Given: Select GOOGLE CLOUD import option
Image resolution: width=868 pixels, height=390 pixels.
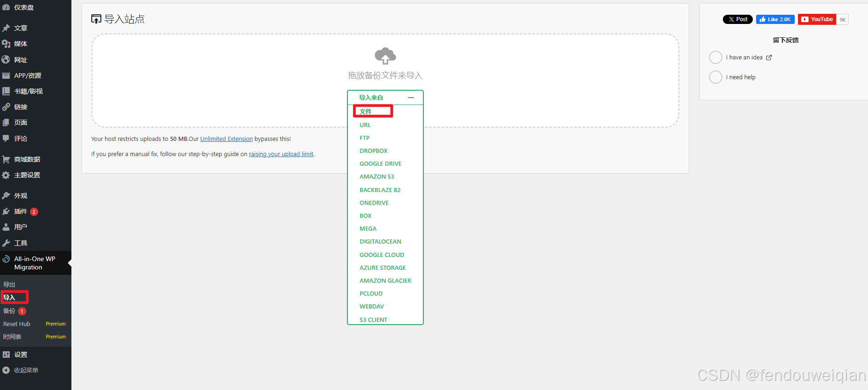Looking at the screenshot, I should [382, 255].
